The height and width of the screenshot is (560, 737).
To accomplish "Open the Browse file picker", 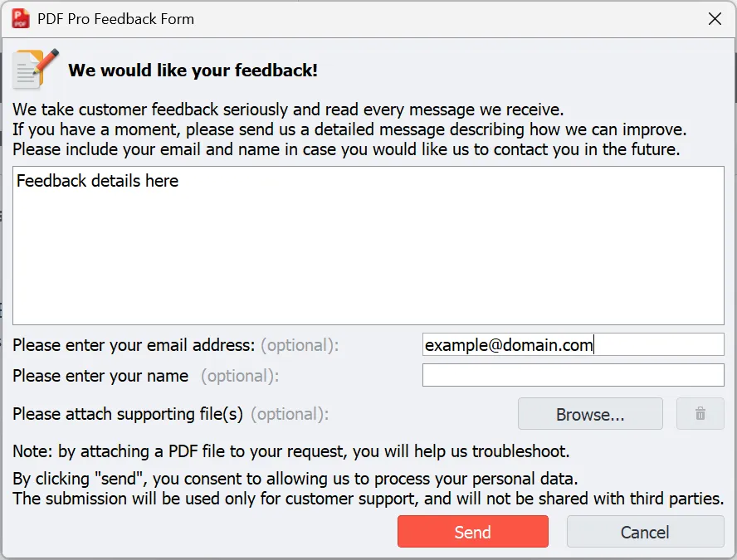I will (590, 414).
